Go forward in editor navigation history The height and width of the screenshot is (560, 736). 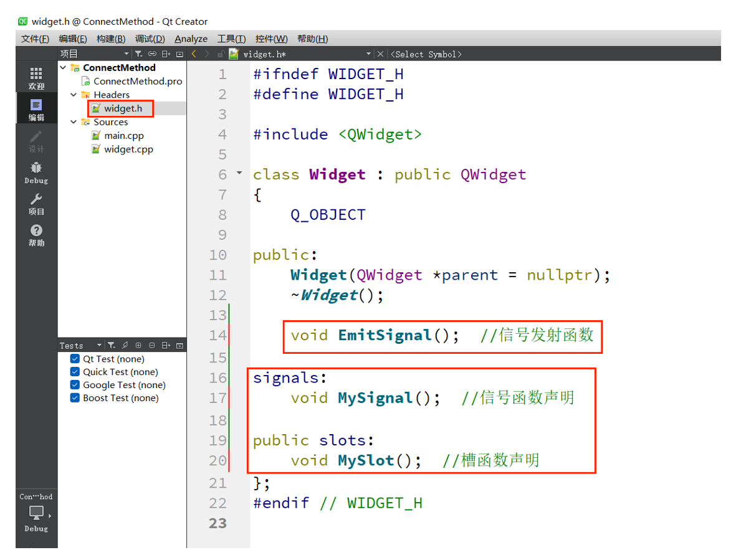(x=207, y=54)
